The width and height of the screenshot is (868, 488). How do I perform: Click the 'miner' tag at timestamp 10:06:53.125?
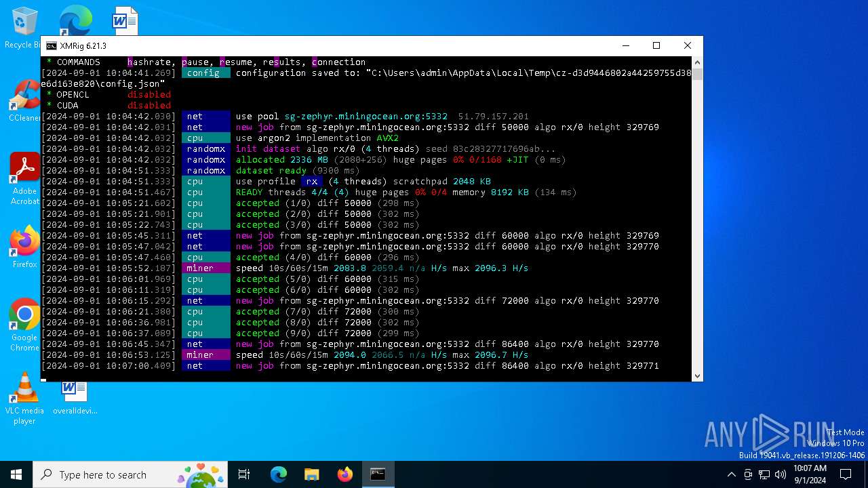tap(205, 355)
